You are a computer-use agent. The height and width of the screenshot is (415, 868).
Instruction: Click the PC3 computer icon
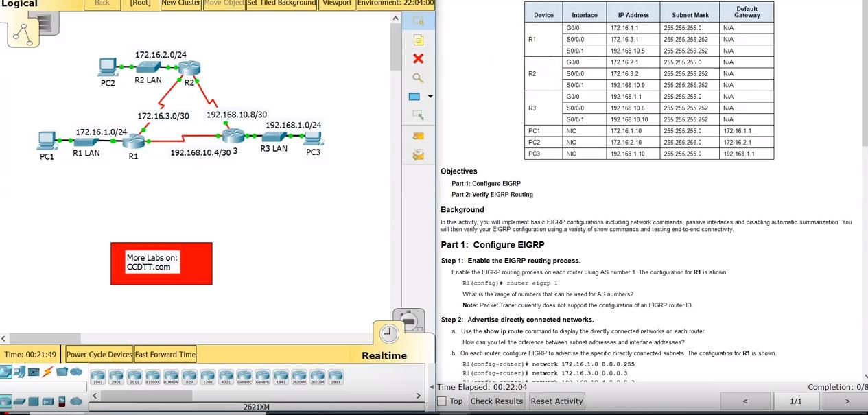pos(314,138)
